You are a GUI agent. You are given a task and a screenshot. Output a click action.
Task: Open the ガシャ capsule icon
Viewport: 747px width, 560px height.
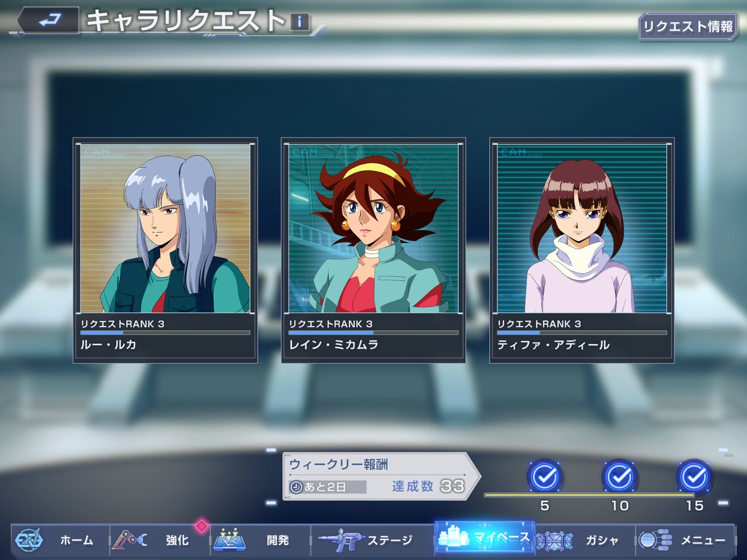(554, 541)
